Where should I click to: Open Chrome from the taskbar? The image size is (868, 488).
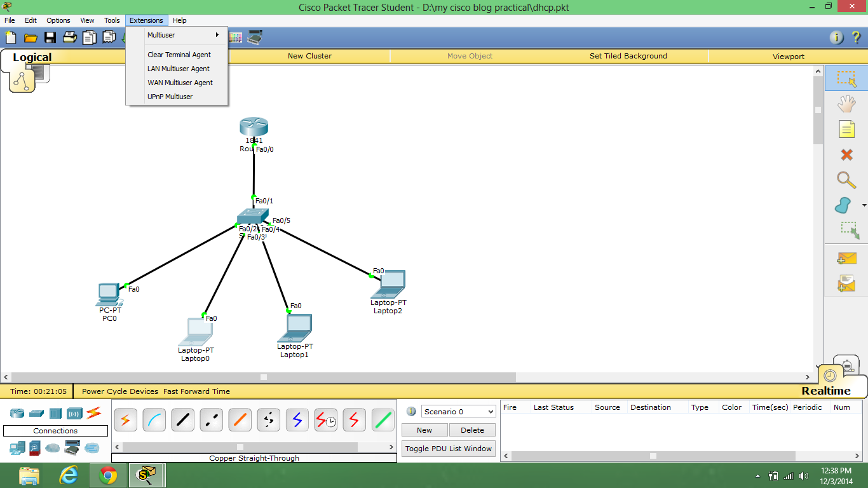pos(108,475)
